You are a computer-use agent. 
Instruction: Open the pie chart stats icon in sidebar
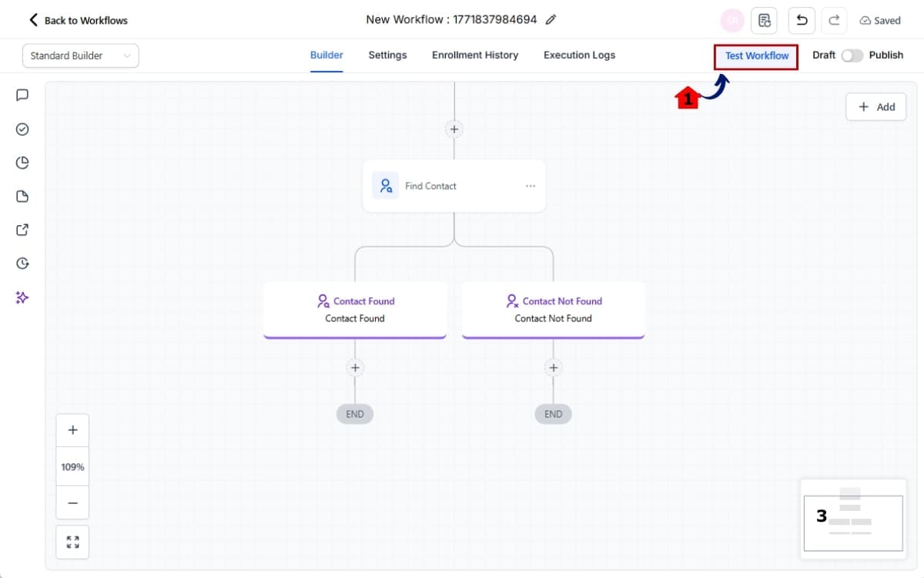pos(22,163)
